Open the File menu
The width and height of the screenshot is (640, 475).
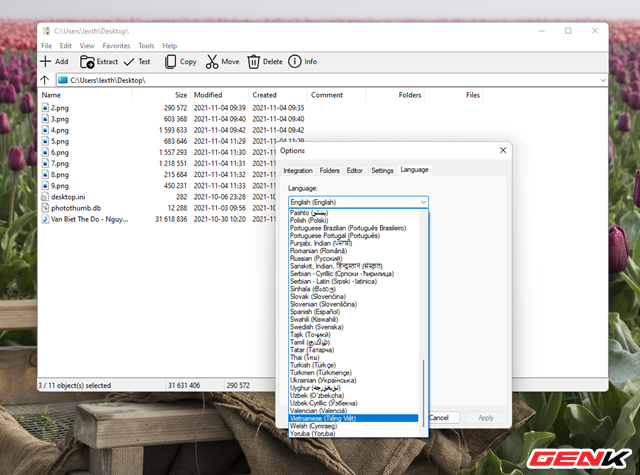pyautogui.click(x=47, y=46)
